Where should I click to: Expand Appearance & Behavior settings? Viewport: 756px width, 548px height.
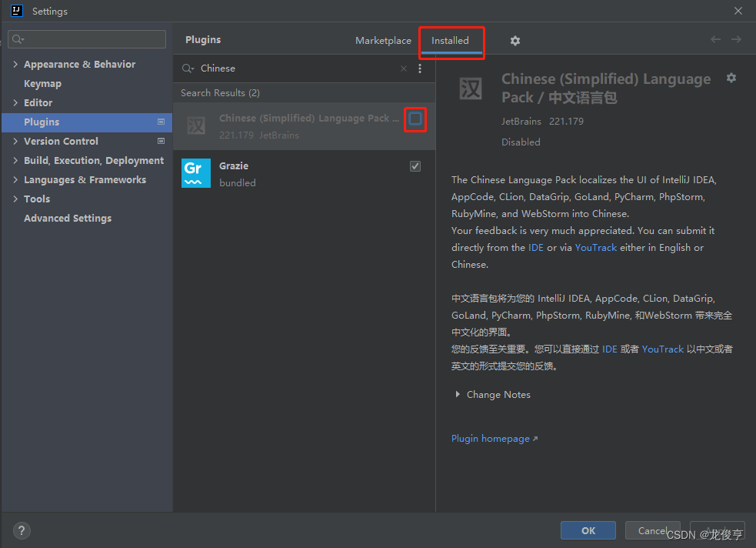click(x=15, y=64)
